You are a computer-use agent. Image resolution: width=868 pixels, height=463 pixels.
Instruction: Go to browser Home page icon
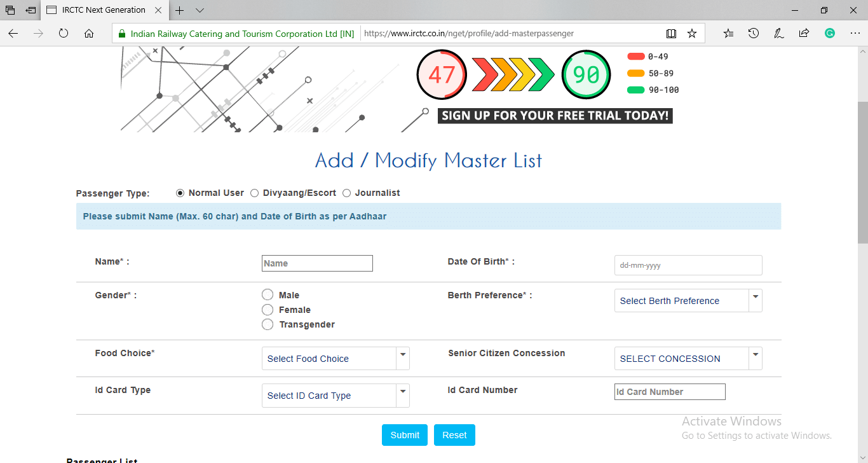[89, 34]
